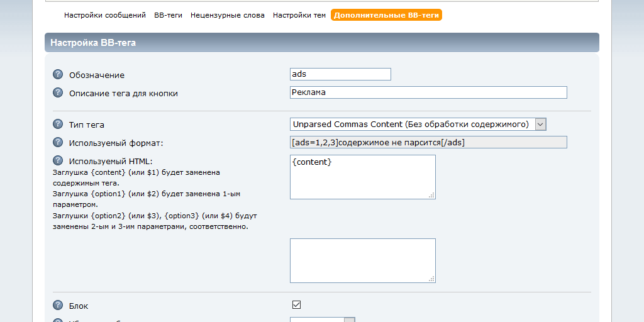Image resolution: width=644 pixels, height=322 pixels.
Task: Expand the Тип тега dropdown
Action: [540, 125]
